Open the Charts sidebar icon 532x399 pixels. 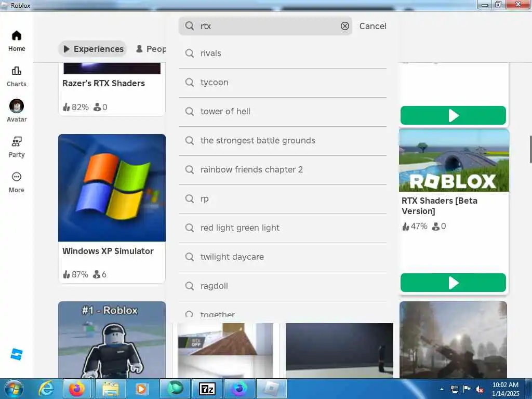tap(16, 71)
